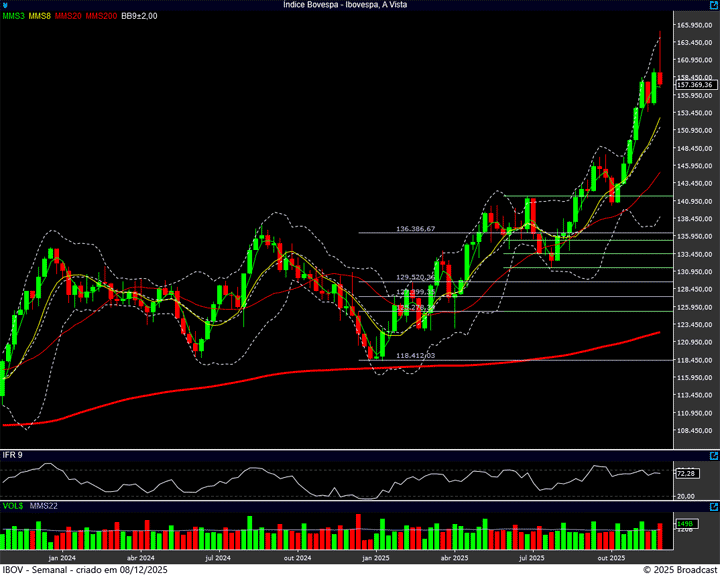This screenshot has width=720, height=575.
Task: Select the BB9±2,00 Bollinger Bands label
Action: click(x=139, y=16)
